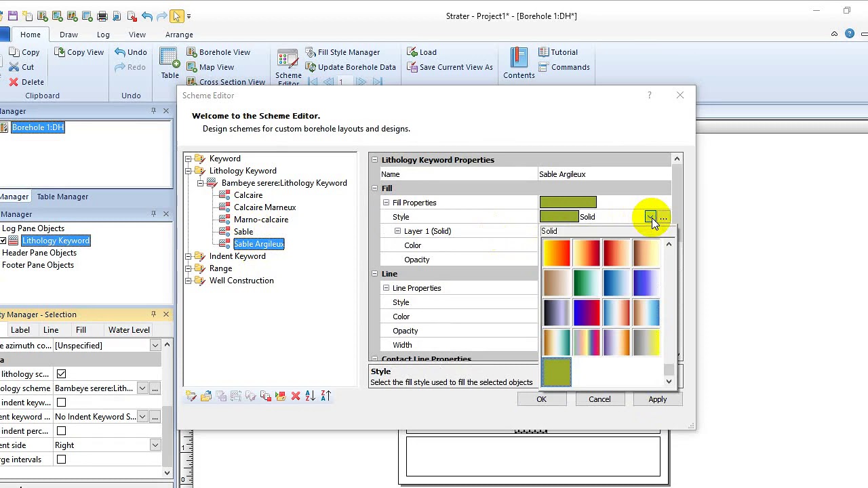Click the OK button in Scheme Editor

pos(541,399)
